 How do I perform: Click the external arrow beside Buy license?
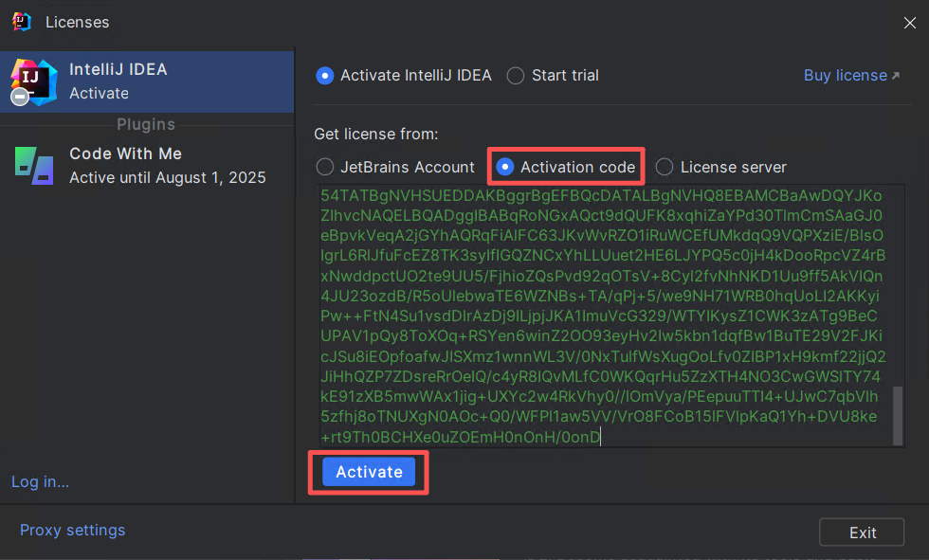(x=895, y=76)
